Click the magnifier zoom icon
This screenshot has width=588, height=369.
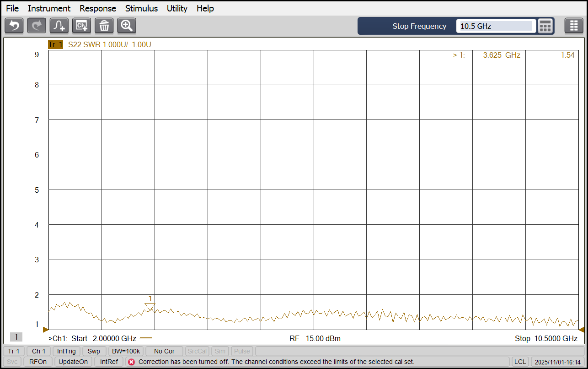pos(127,26)
